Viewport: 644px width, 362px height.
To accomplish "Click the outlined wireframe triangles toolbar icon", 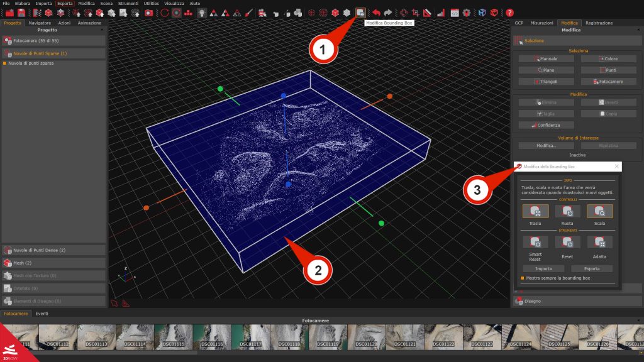I will [x=237, y=13].
